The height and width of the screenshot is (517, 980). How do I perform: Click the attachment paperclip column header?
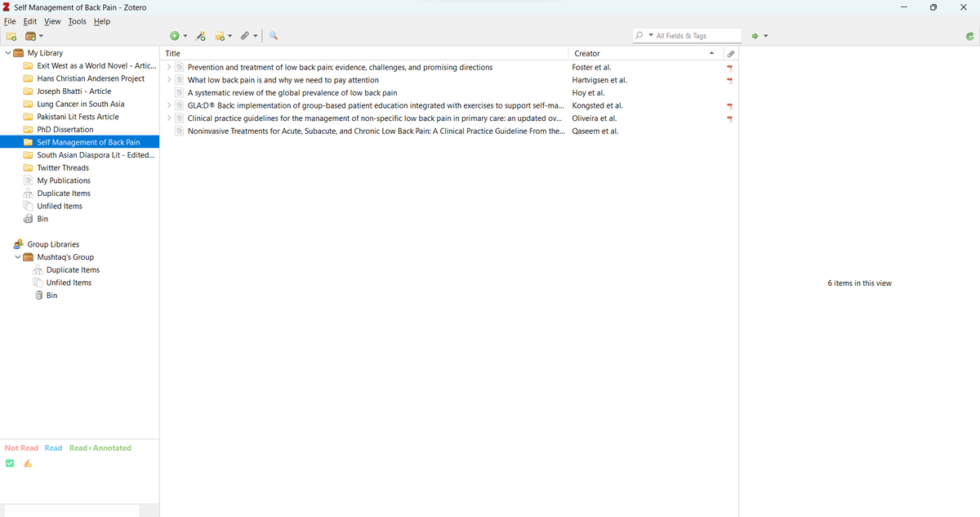pos(731,53)
